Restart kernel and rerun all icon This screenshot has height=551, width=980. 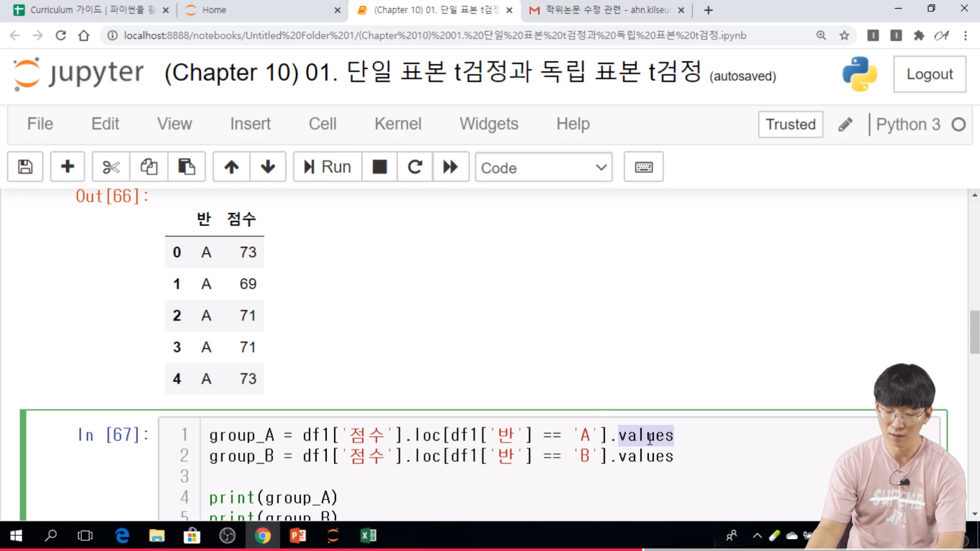coord(450,167)
